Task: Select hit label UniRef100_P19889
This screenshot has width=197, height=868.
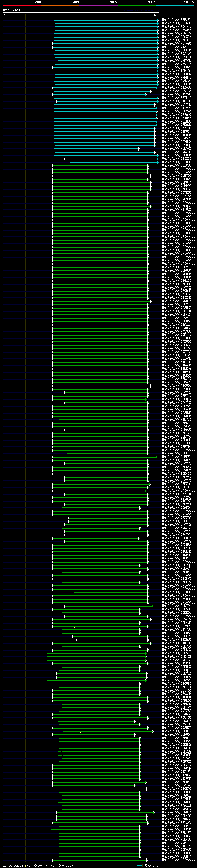Action: pyautogui.click(x=177, y=389)
